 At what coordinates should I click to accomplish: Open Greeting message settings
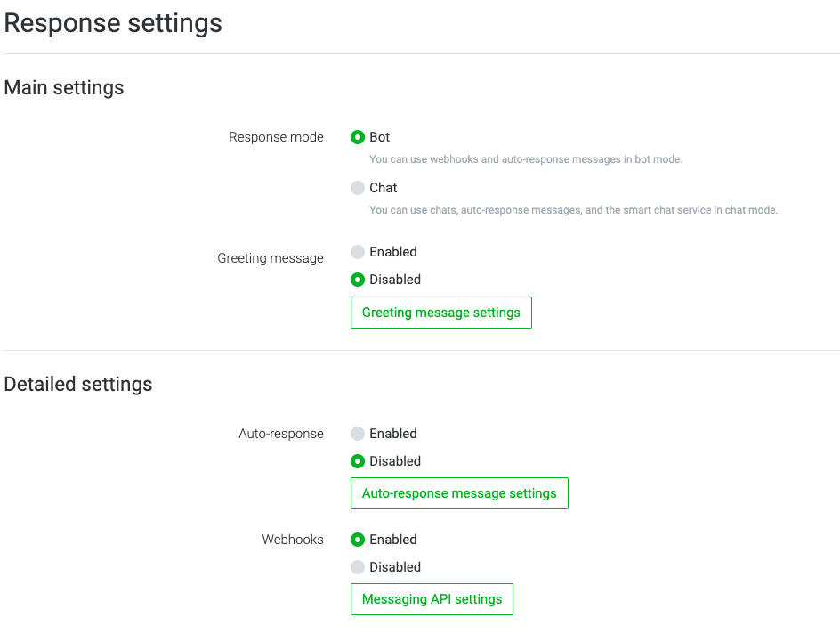click(440, 313)
